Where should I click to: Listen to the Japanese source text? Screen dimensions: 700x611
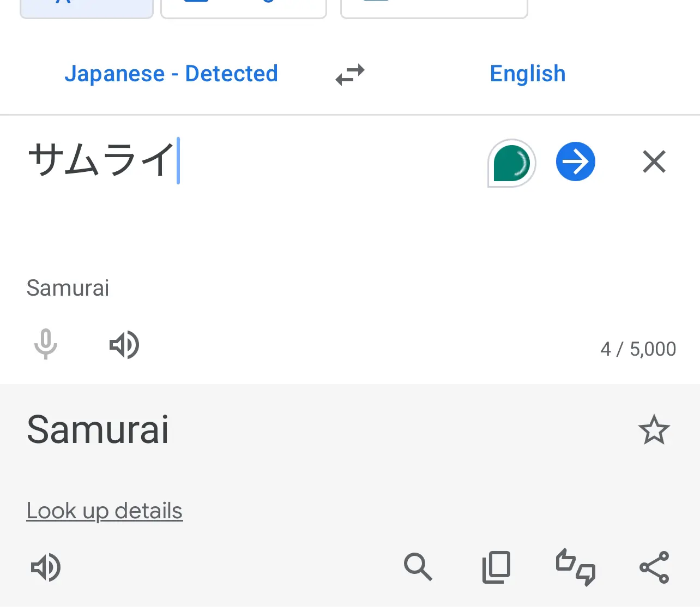(x=124, y=345)
